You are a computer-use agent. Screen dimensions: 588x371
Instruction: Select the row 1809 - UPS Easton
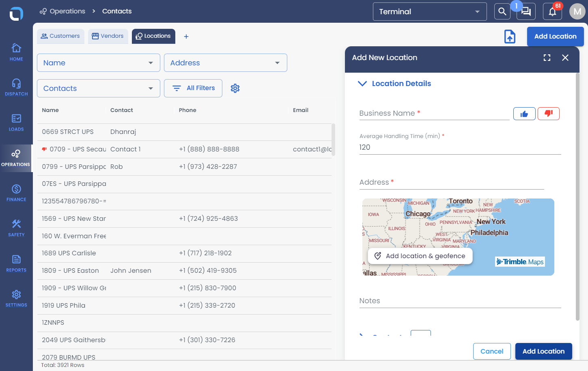pyautogui.click(x=184, y=271)
